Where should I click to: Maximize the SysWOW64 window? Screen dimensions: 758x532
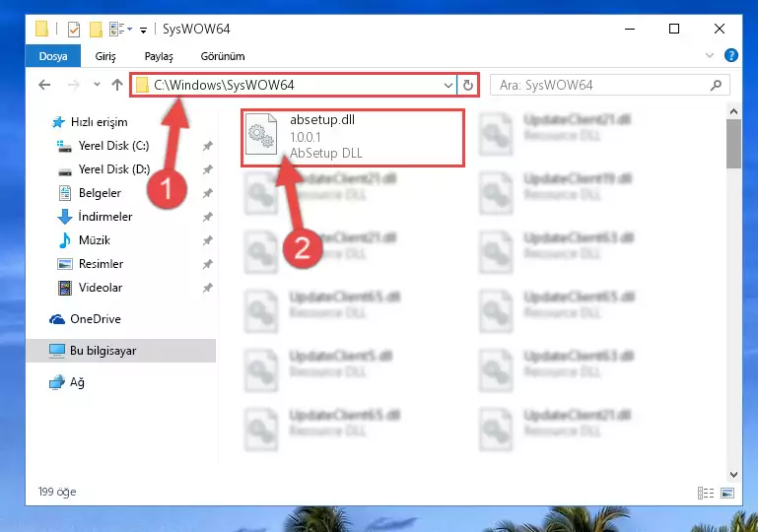[x=674, y=29]
